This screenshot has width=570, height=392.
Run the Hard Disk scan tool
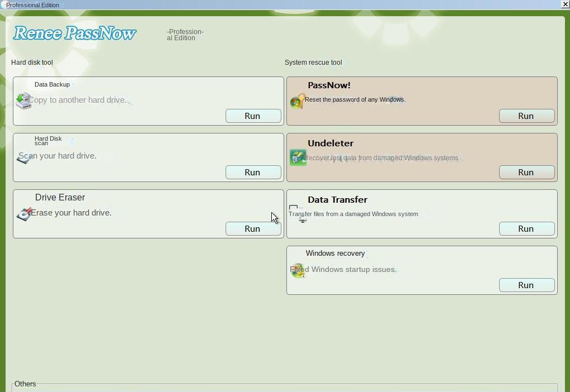[253, 173]
